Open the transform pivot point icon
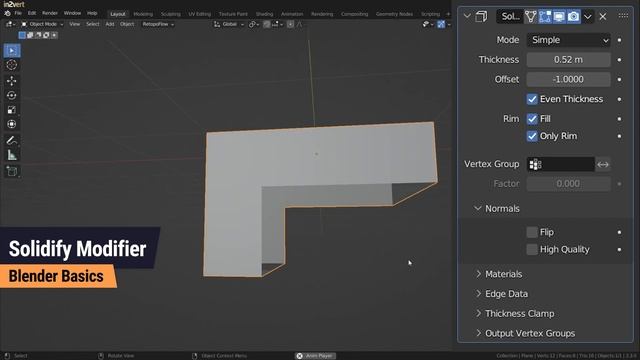Image resolution: width=640 pixels, height=360 pixels. pyautogui.click(x=253, y=24)
